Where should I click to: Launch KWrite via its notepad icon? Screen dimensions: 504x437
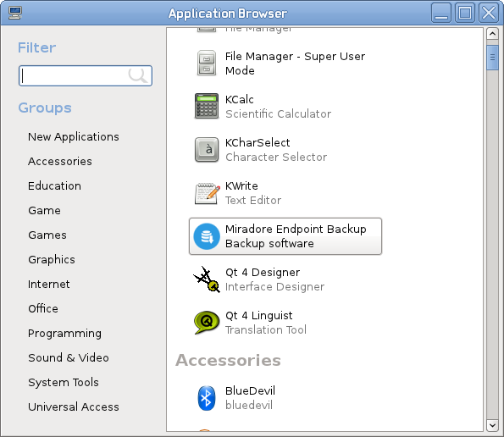[x=208, y=193]
